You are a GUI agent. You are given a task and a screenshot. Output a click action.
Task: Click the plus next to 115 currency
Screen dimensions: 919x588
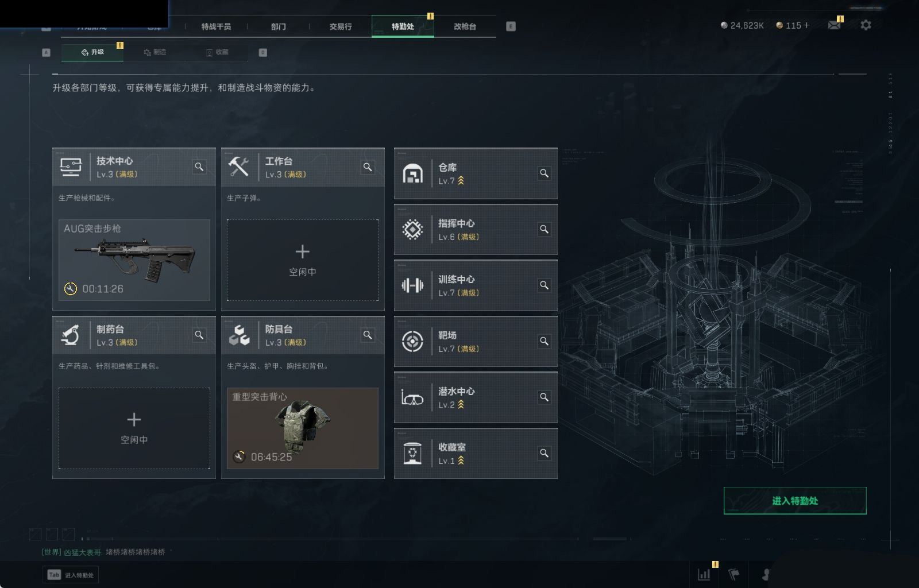807,25
